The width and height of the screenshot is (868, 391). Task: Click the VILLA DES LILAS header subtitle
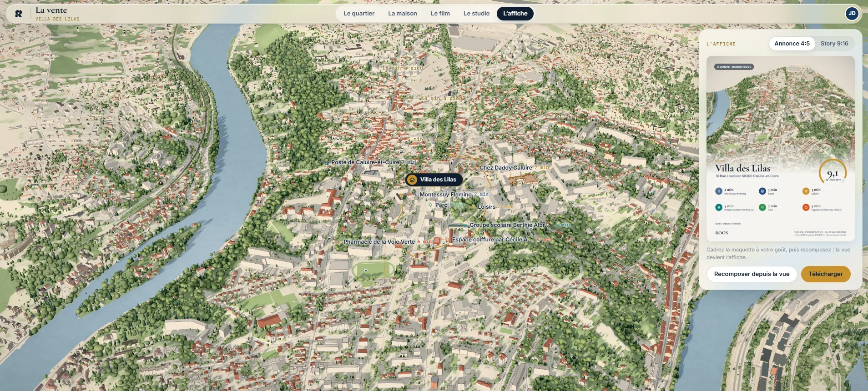pyautogui.click(x=57, y=19)
